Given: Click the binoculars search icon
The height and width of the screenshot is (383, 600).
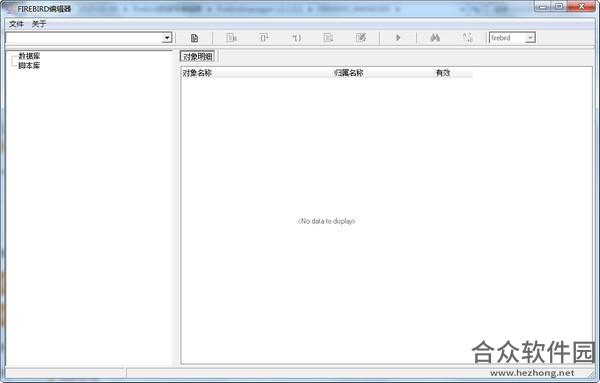Looking at the screenshot, I should coord(435,38).
